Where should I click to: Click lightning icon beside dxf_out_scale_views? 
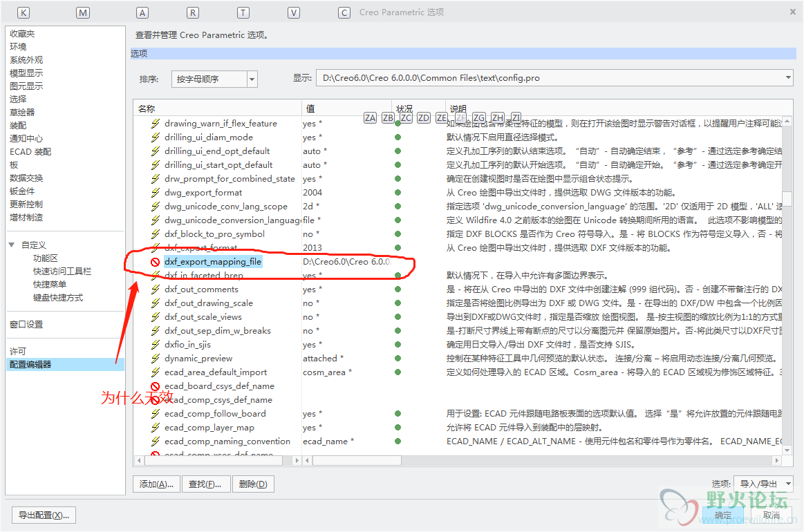[156, 317]
